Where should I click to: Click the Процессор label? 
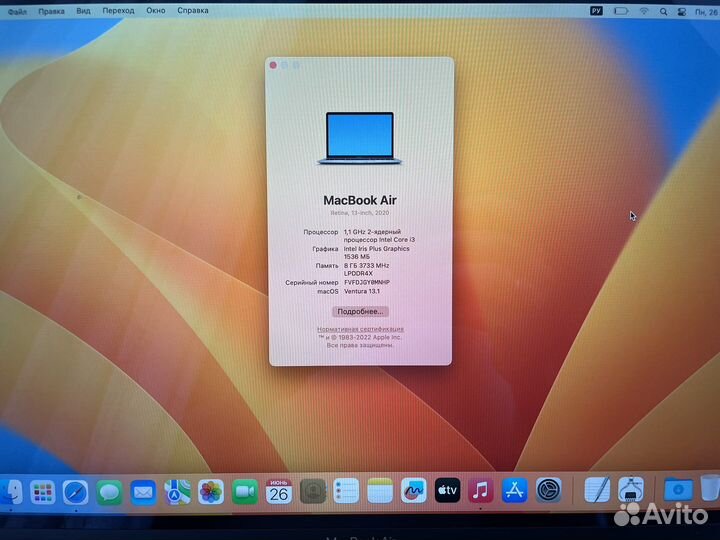pos(321,232)
